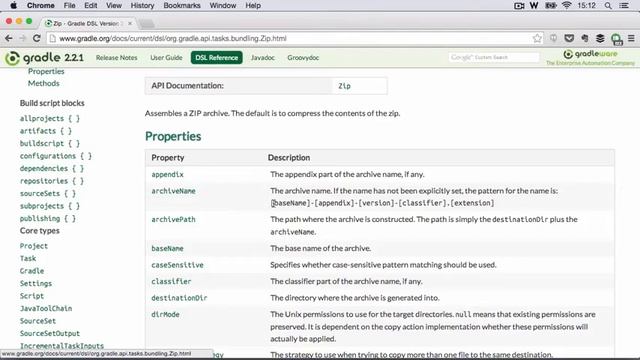Open the appendix property link
Viewport: 640px width, 360px height.
pyautogui.click(x=167, y=174)
